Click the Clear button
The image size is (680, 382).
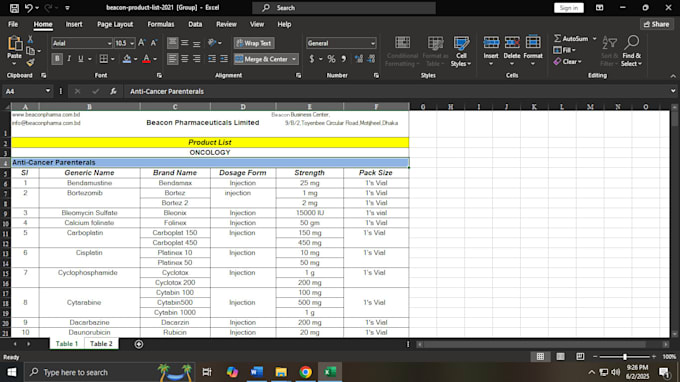pos(568,62)
